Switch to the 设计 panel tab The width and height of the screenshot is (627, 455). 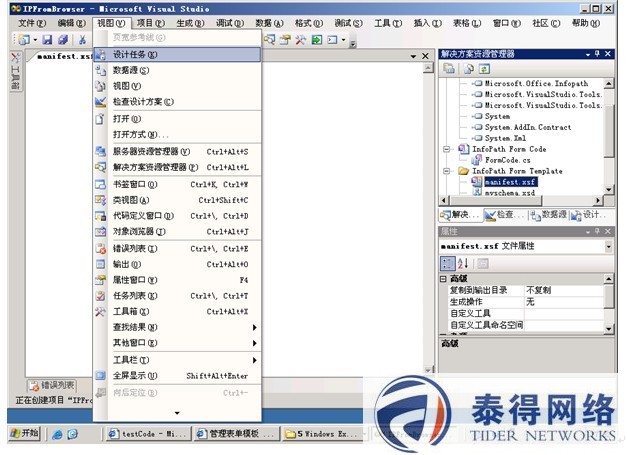(x=587, y=215)
